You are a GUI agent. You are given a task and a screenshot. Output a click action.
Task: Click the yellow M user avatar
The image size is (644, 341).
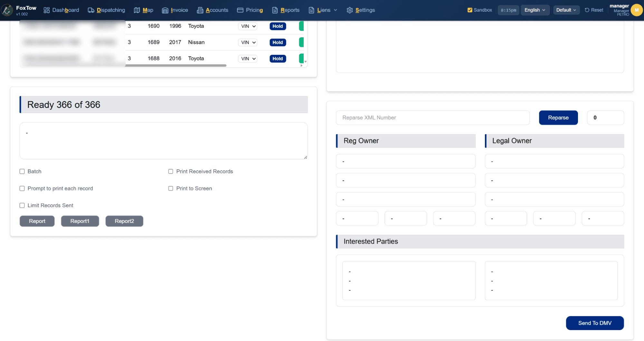point(637,10)
